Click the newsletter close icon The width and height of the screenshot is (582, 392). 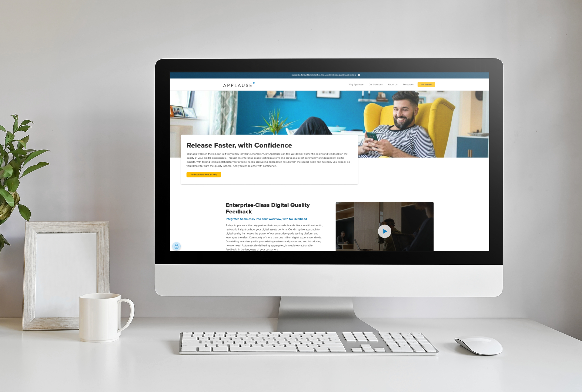point(361,75)
